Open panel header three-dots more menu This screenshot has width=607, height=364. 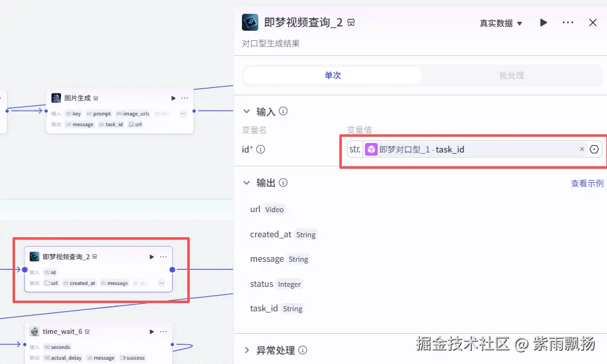tap(568, 23)
